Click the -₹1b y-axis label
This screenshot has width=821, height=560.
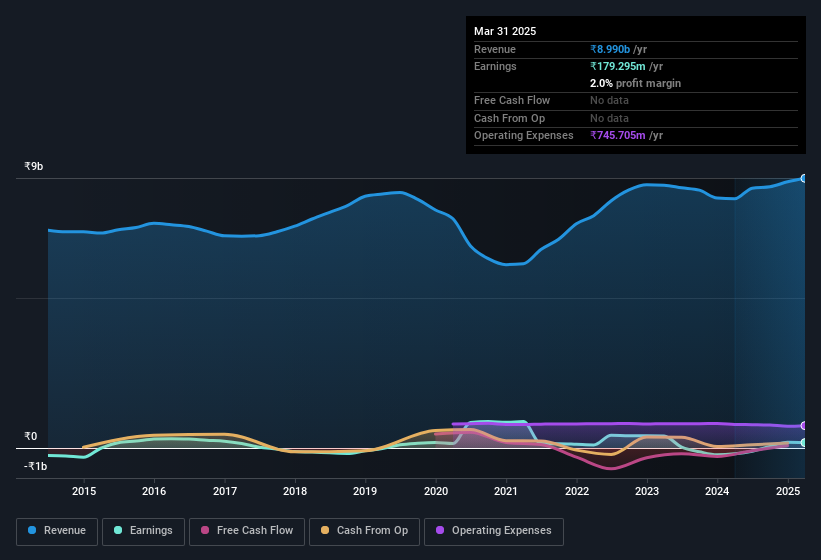35,466
